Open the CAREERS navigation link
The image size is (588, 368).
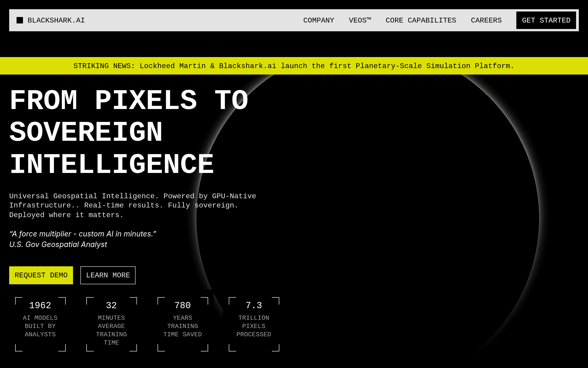tap(486, 20)
